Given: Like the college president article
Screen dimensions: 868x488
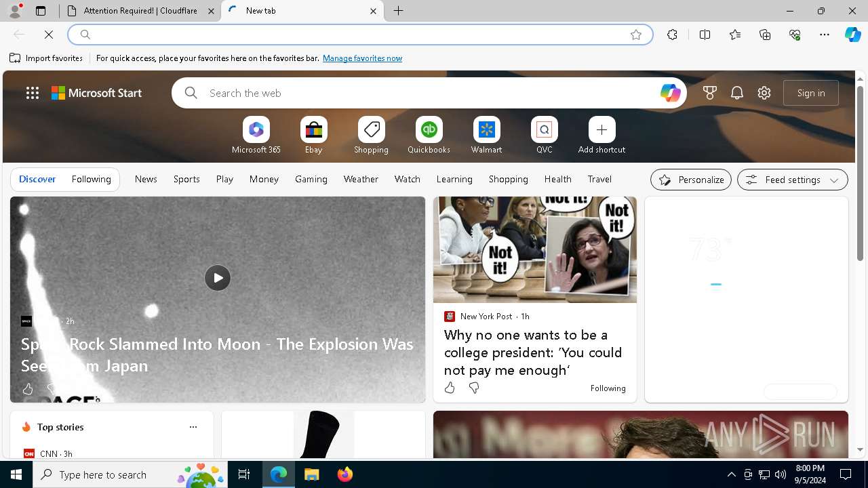Looking at the screenshot, I should coord(450,388).
